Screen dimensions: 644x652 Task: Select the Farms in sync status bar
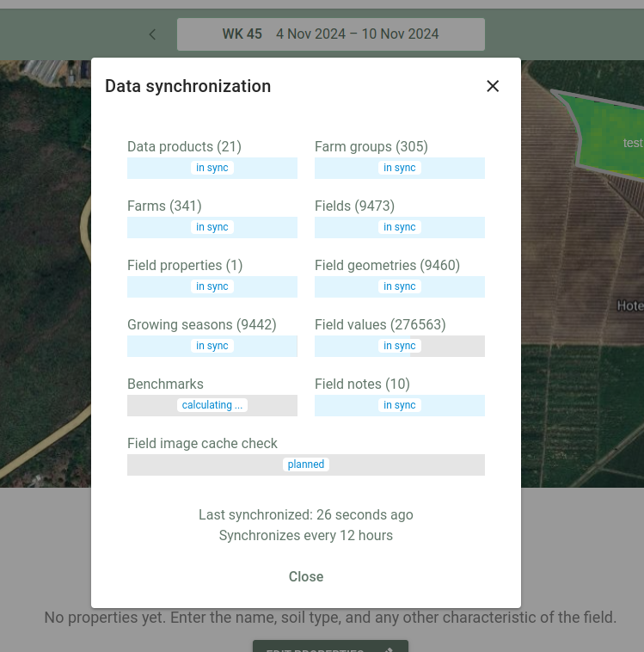(x=212, y=227)
